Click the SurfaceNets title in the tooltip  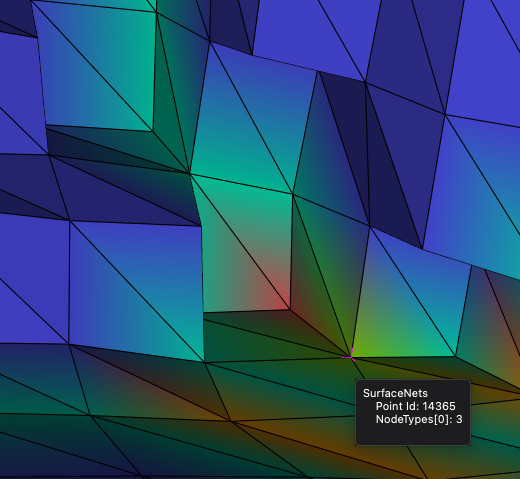[x=395, y=393]
